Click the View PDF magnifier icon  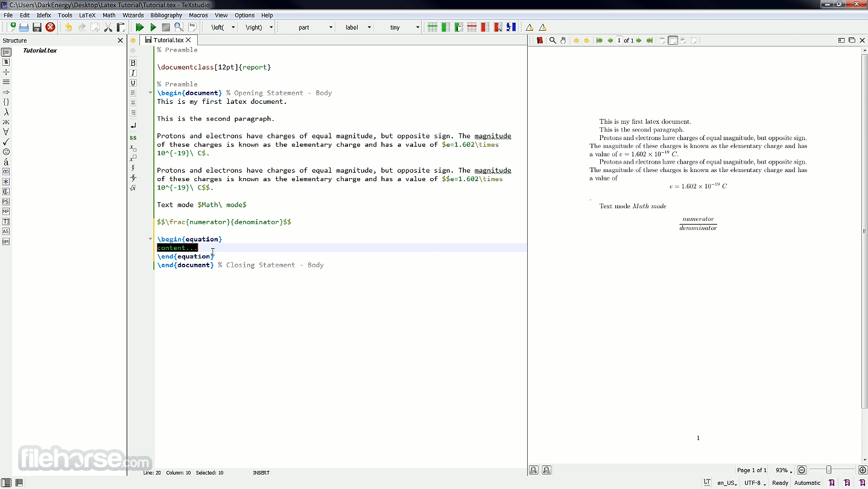[179, 27]
